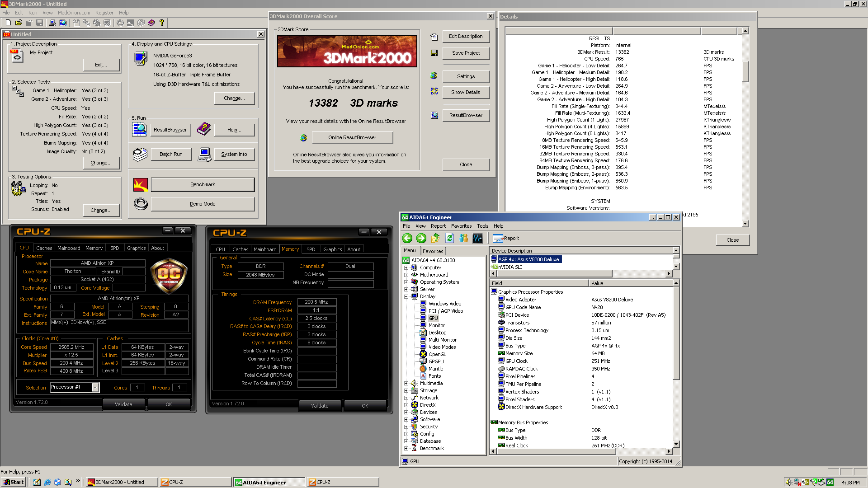Expand the Motherboard tree node
The image size is (868, 488).
point(406,275)
